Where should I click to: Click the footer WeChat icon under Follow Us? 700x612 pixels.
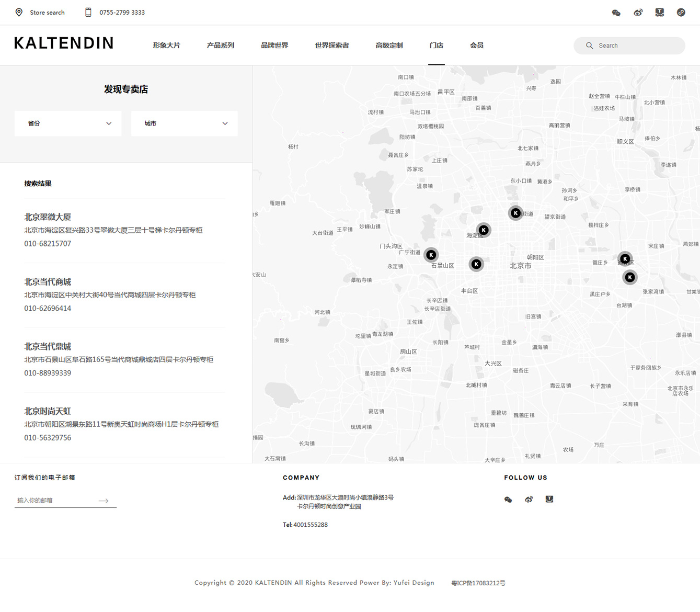[508, 500]
